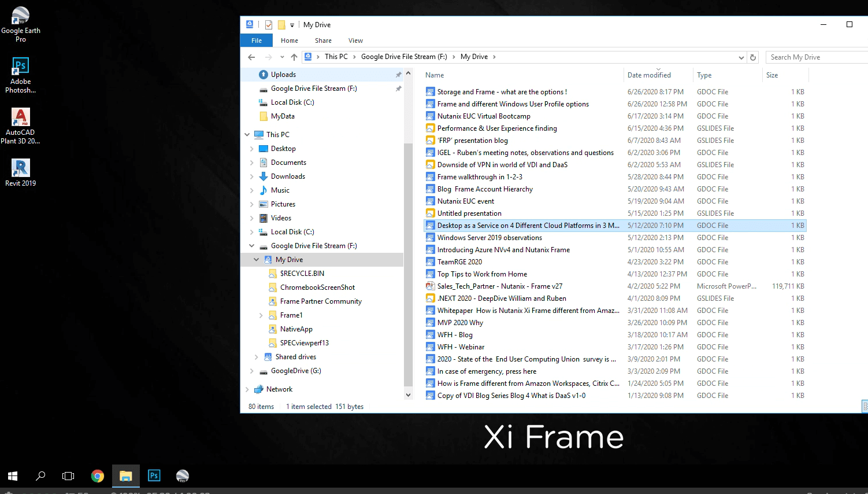Open the File menu tab
This screenshot has height=494, width=868.
coord(257,40)
